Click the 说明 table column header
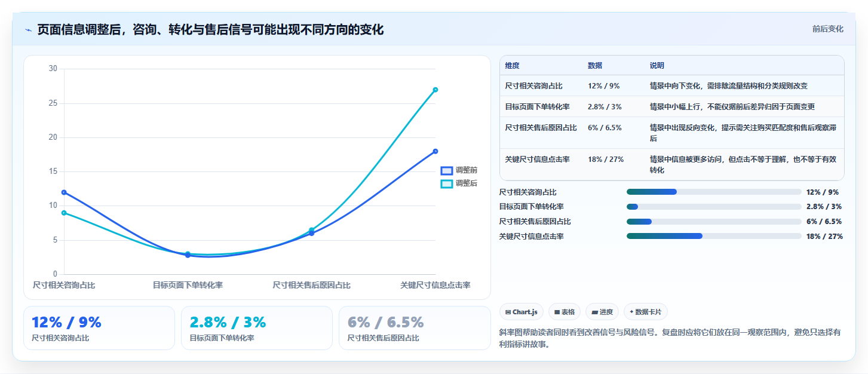This screenshot has width=868, height=374. [x=657, y=66]
